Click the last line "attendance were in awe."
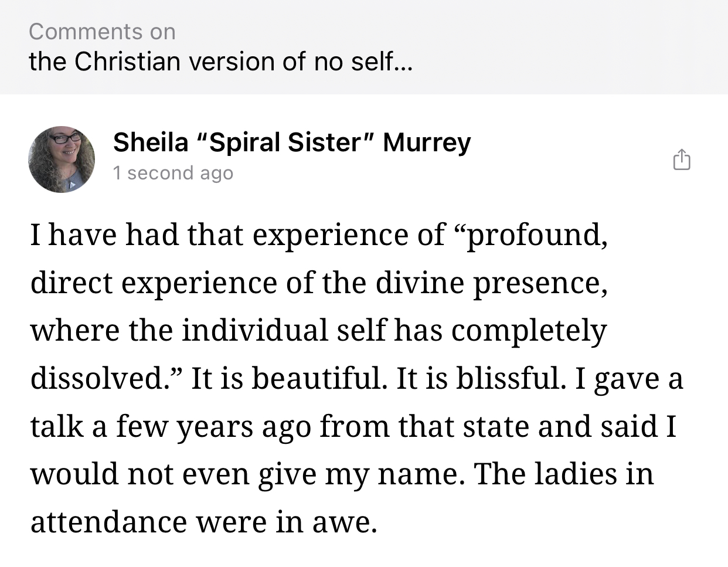The height and width of the screenshot is (567, 728). point(203,522)
